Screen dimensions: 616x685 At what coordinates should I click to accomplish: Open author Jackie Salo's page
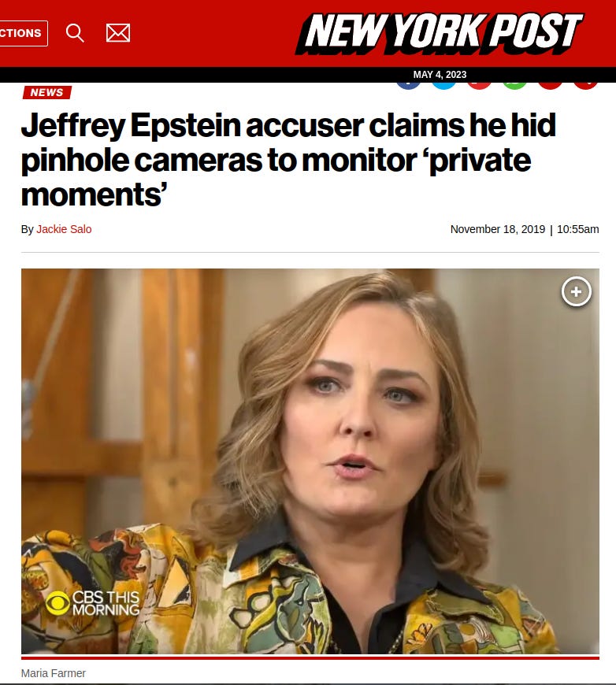tap(64, 229)
